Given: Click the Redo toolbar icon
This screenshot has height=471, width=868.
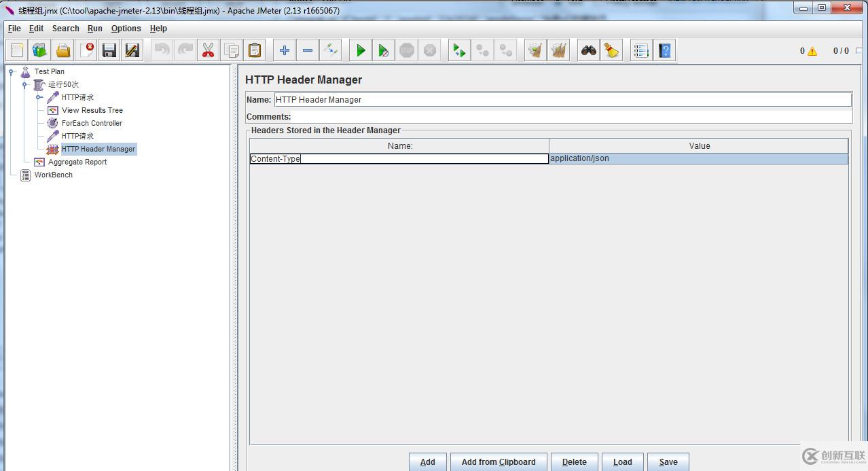Looking at the screenshot, I should 185,50.
